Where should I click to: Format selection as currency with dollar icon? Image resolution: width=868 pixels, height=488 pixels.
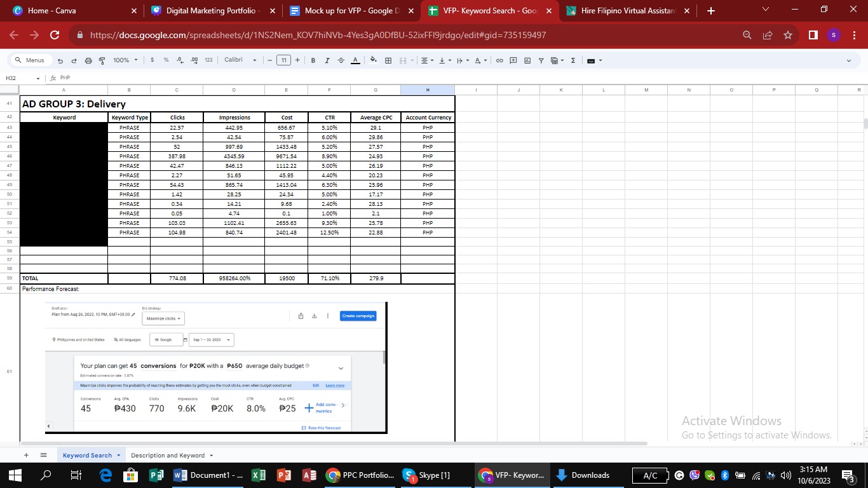153,60
